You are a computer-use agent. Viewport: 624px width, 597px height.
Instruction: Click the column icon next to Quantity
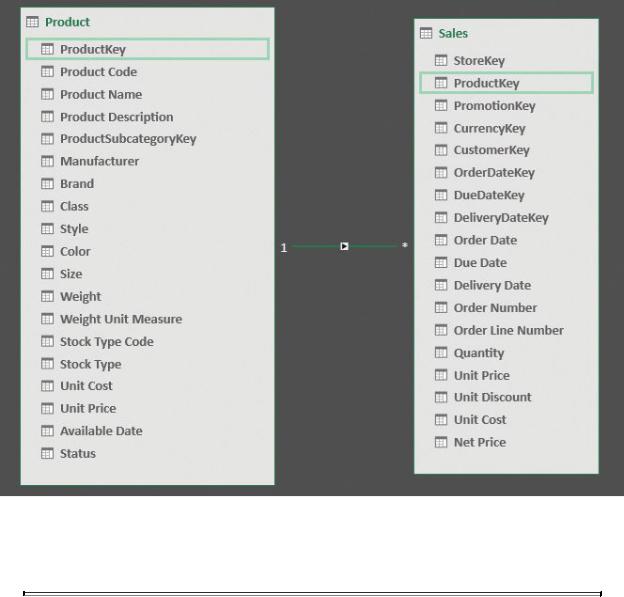pyautogui.click(x=441, y=353)
